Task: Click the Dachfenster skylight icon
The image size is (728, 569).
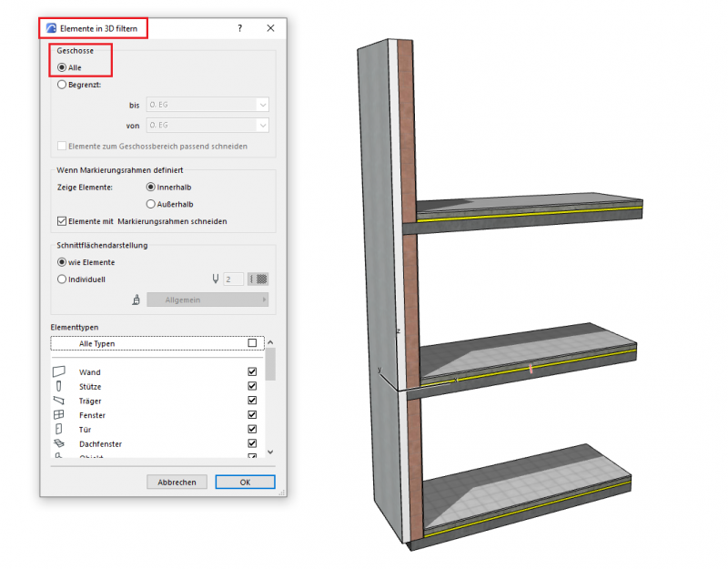Action: (x=60, y=443)
